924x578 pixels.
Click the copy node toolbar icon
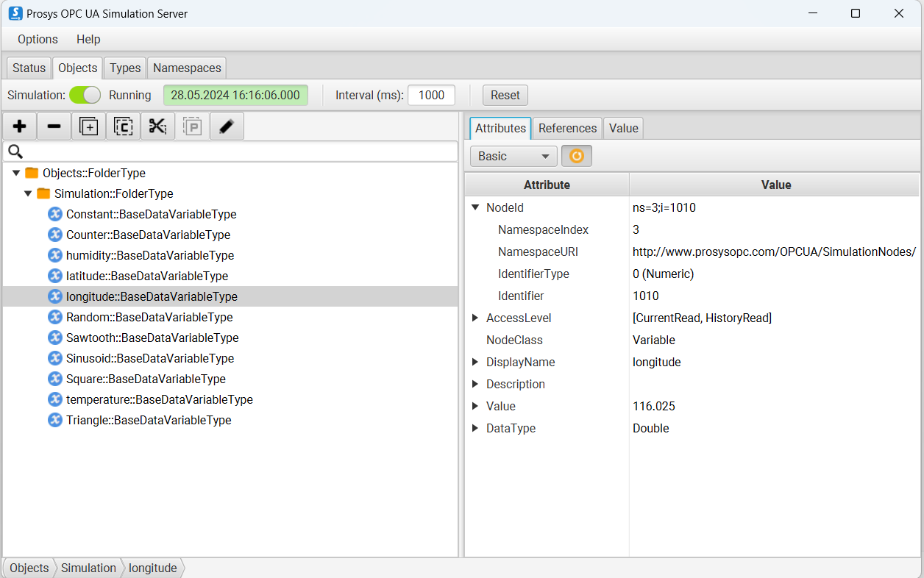123,126
